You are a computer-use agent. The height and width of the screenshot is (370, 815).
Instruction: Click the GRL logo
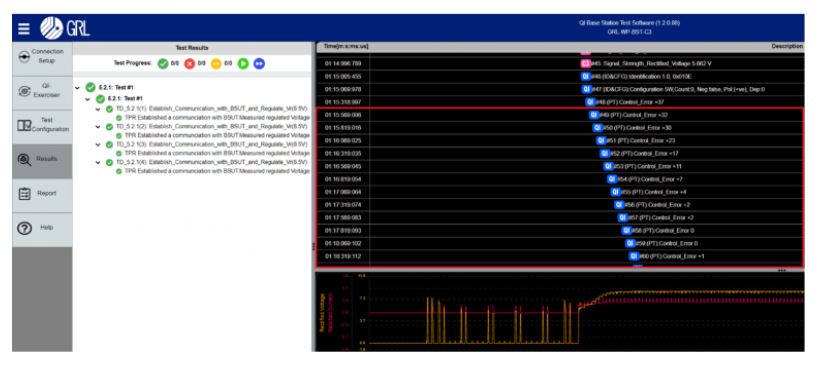coord(65,28)
